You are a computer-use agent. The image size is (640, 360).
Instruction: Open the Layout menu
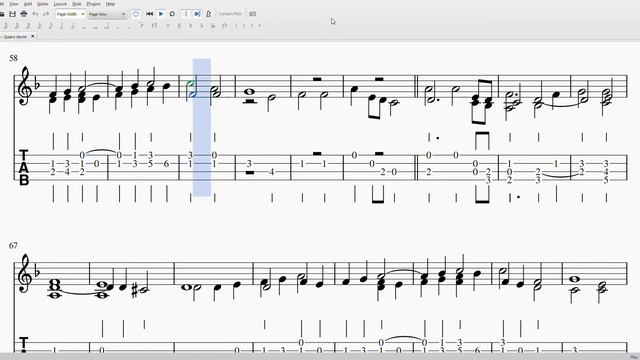click(x=60, y=4)
